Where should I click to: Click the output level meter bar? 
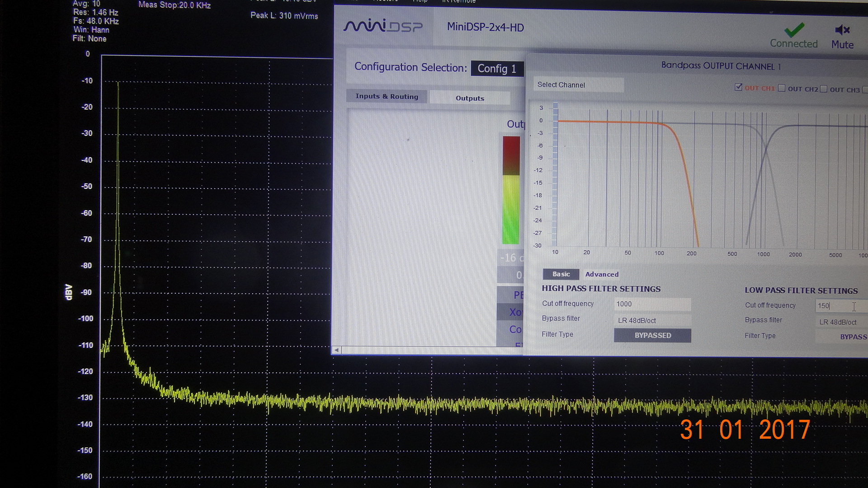click(511, 190)
